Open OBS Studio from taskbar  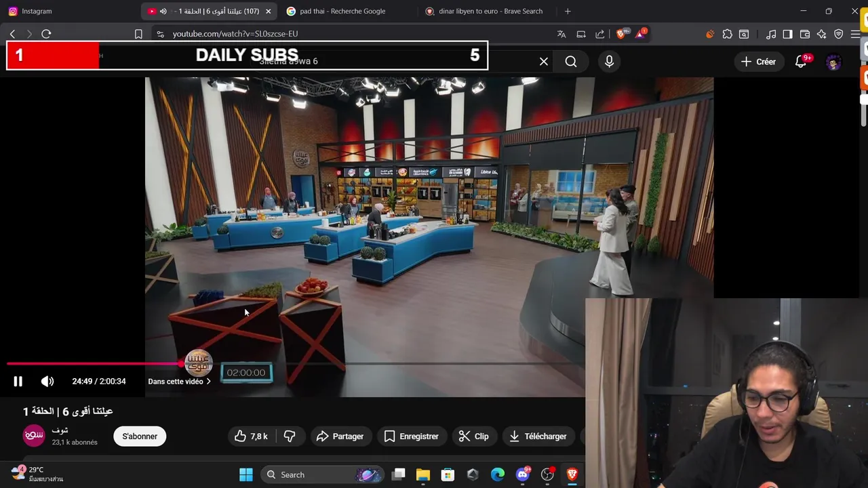coord(547,474)
